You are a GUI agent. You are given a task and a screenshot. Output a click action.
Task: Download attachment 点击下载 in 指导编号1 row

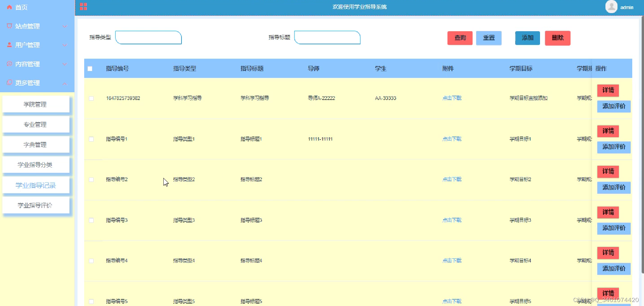coord(452,139)
